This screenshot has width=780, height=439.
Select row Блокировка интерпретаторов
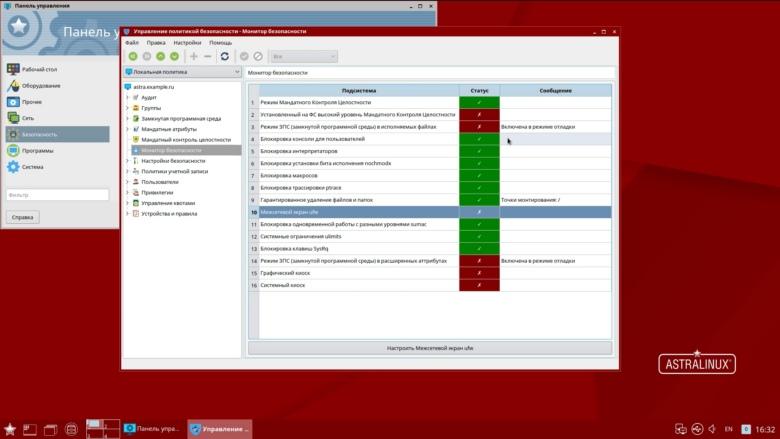click(x=430, y=151)
